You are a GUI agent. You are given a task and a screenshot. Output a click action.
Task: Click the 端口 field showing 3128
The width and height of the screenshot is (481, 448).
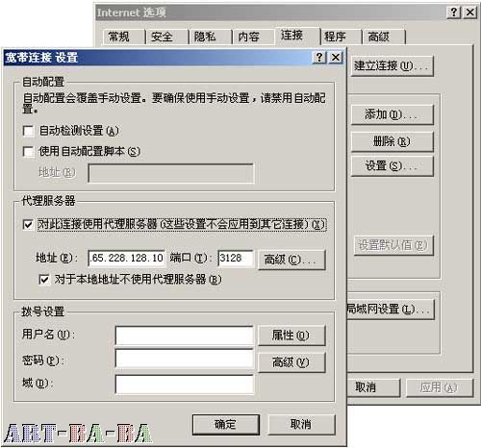click(x=236, y=259)
